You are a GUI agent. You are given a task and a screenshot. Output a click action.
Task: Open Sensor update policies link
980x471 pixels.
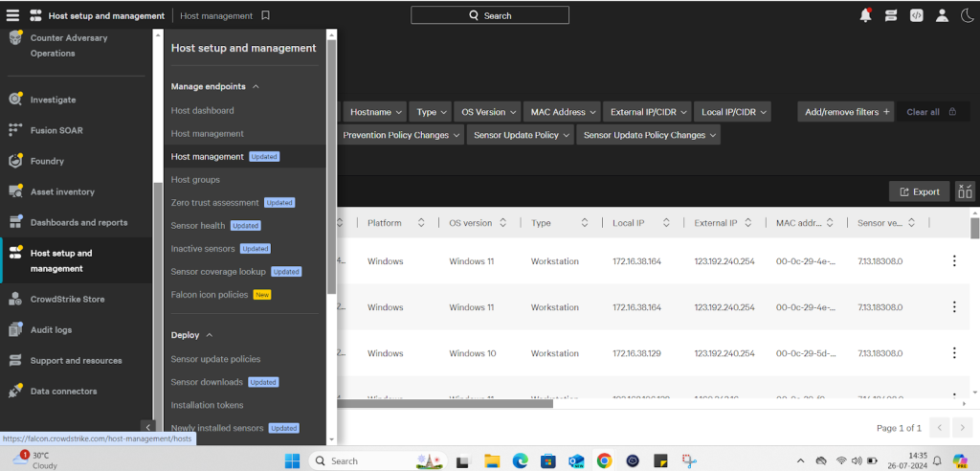[215, 359]
